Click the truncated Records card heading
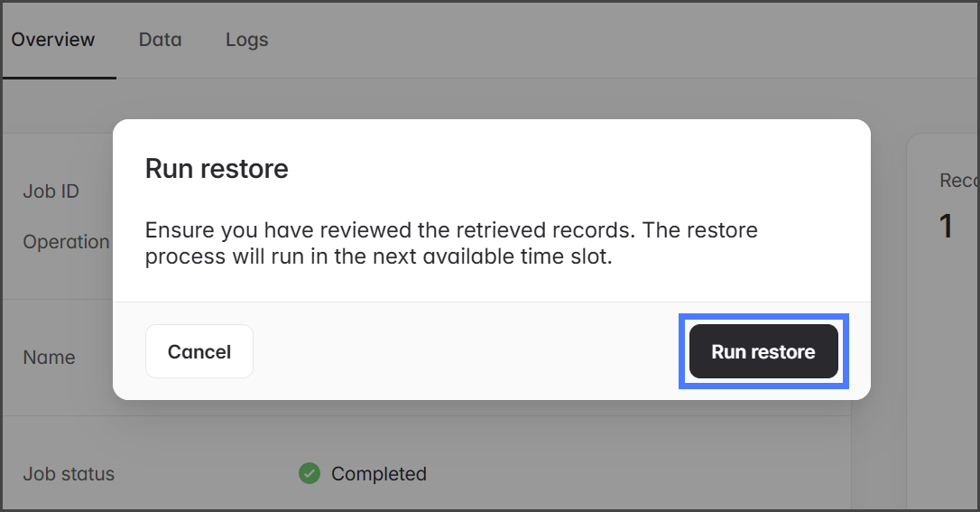This screenshot has width=980, height=512. (x=958, y=181)
